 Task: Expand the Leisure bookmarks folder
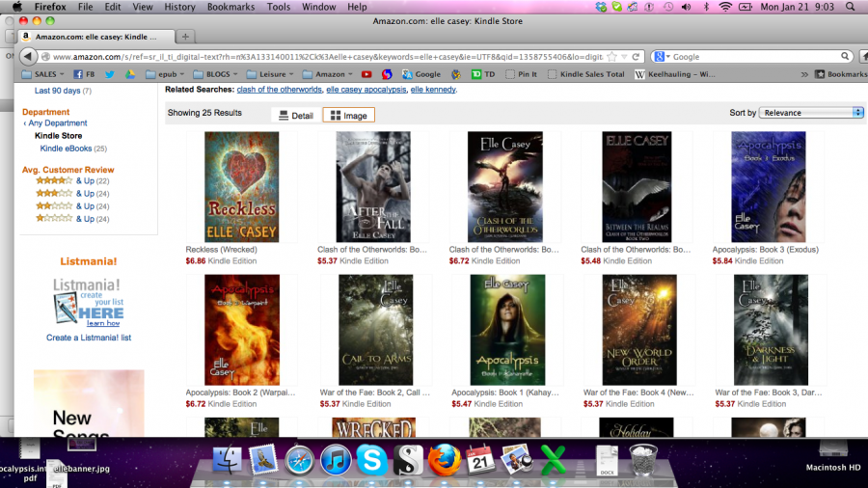(270, 74)
